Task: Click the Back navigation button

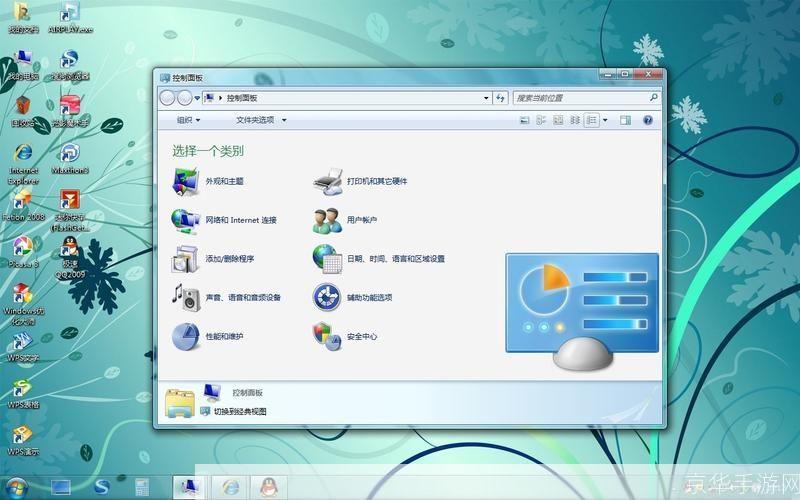Action: 167,98
